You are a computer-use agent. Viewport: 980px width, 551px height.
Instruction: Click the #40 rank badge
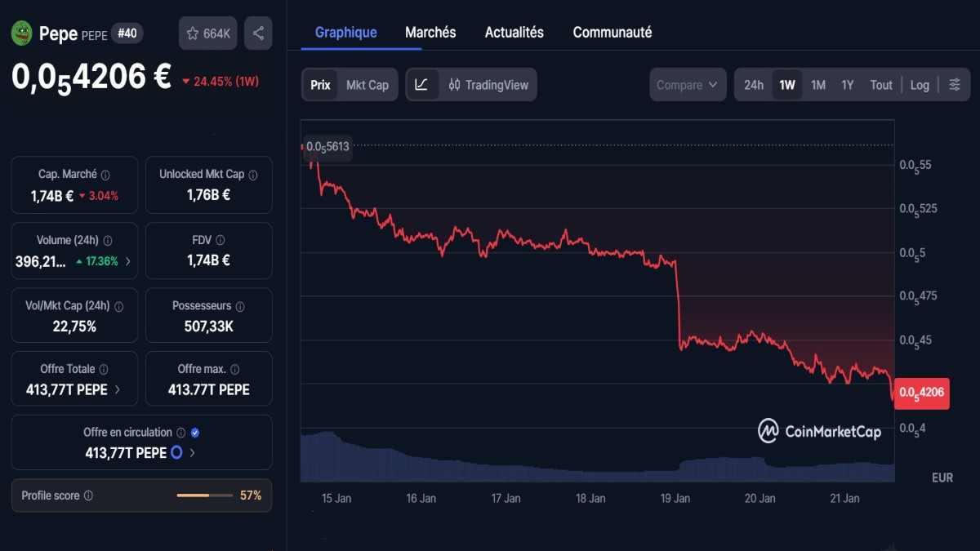(127, 33)
